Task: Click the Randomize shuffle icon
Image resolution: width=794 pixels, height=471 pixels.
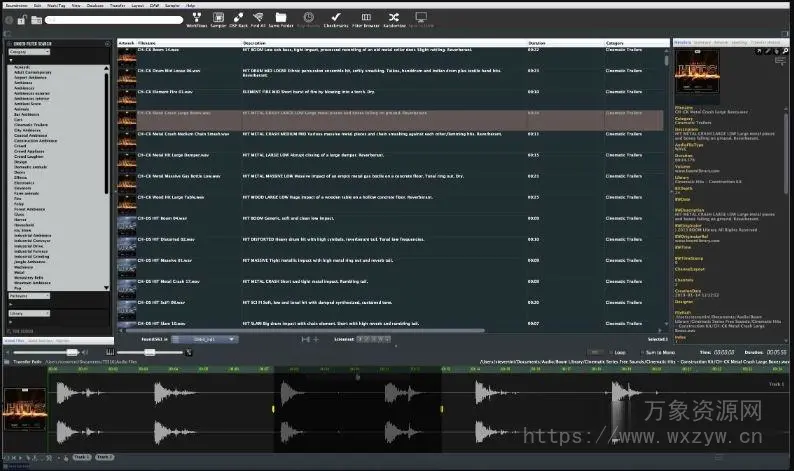Action: pos(394,18)
